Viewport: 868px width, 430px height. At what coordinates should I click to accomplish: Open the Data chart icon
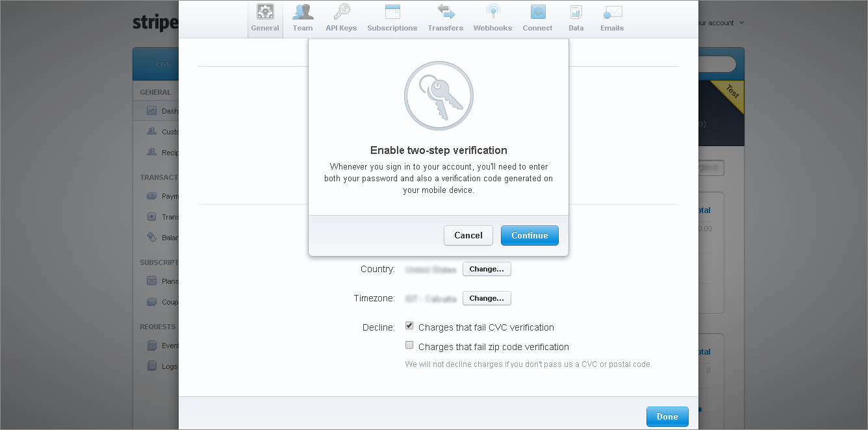576,12
